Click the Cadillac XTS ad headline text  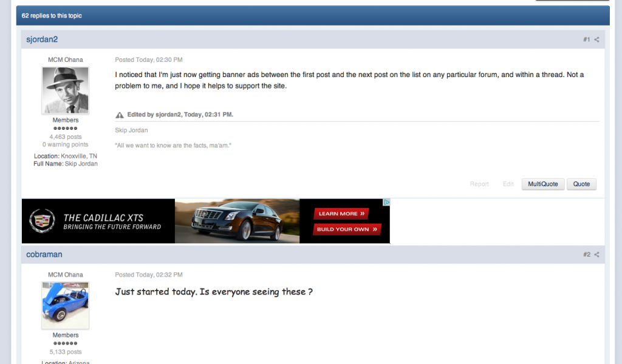click(x=103, y=218)
